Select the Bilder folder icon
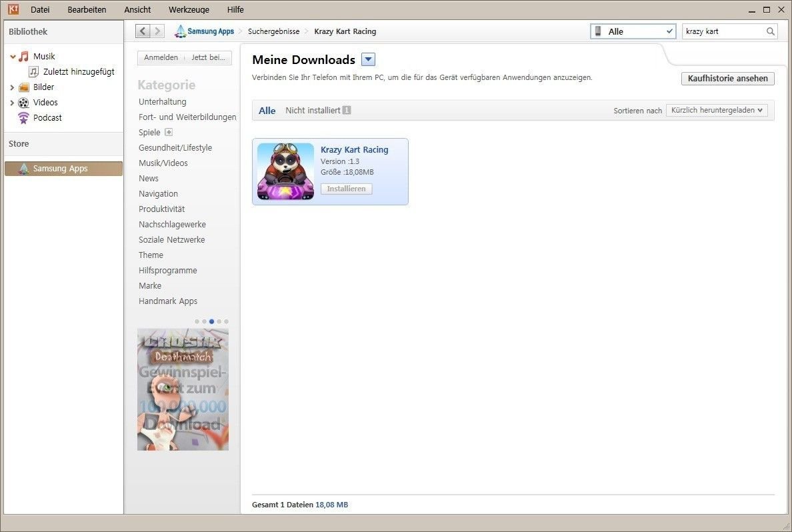792x532 pixels. [x=24, y=87]
